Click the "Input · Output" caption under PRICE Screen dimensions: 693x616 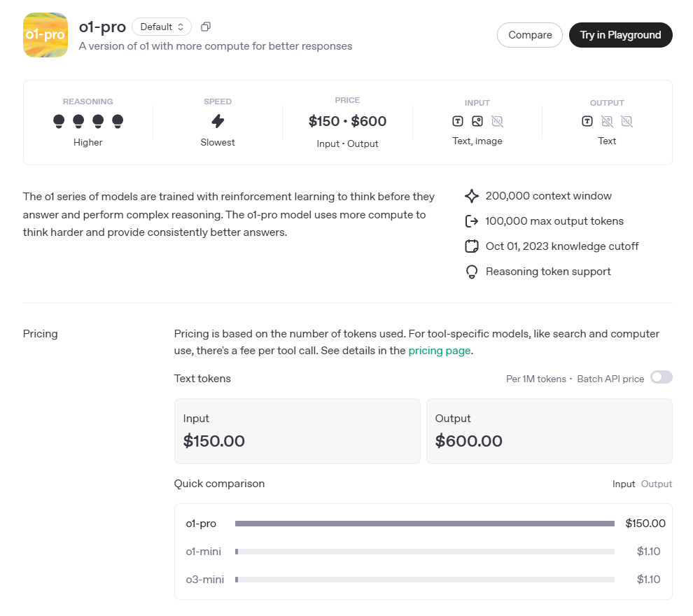click(x=347, y=143)
